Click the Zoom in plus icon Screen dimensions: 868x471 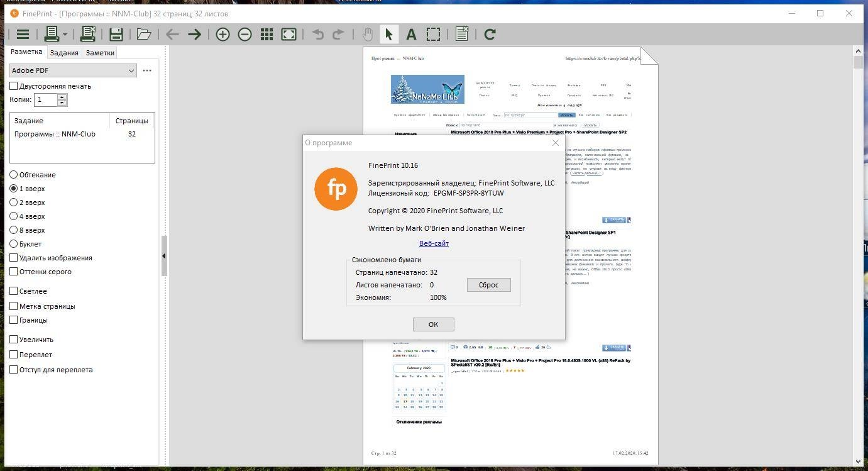222,35
